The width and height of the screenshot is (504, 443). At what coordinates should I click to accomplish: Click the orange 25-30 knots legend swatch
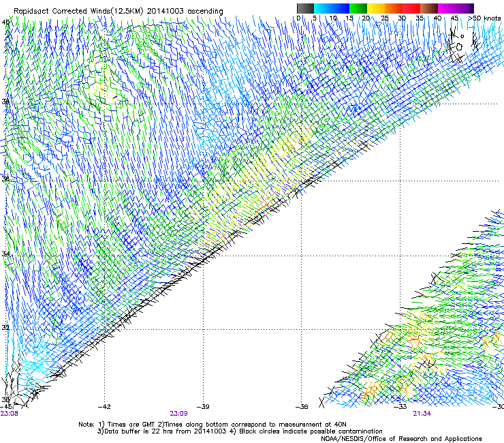click(x=394, y=8)
